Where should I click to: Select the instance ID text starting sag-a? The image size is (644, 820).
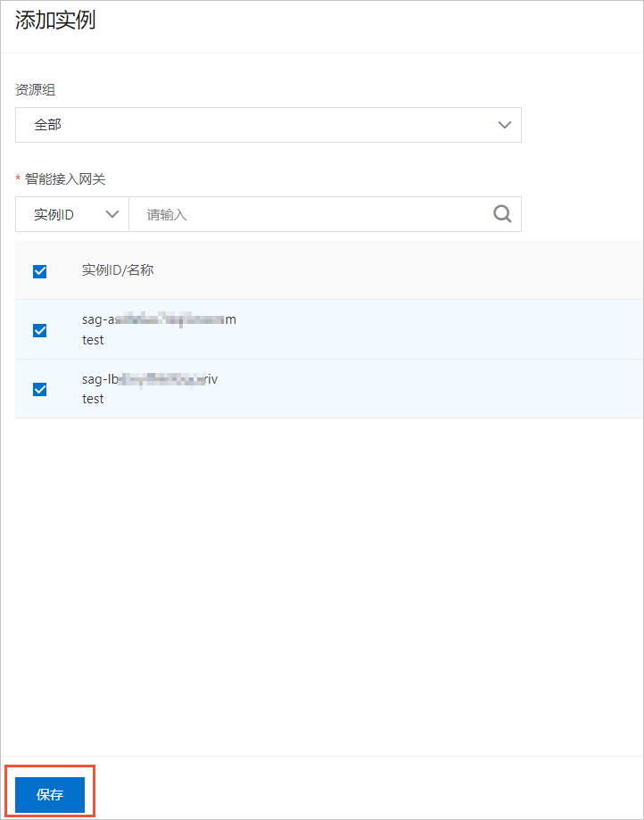click(159, 319)
